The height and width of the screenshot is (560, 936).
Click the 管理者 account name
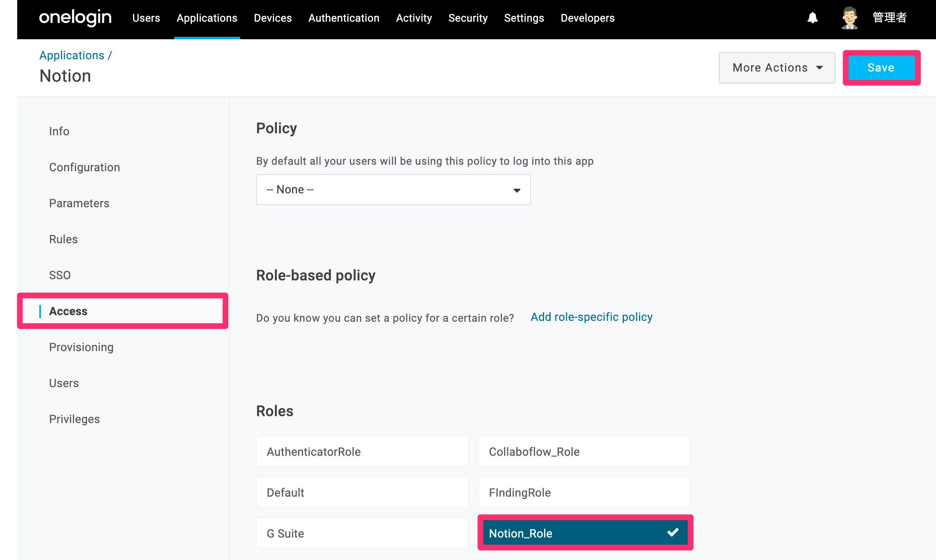(890, 18)
